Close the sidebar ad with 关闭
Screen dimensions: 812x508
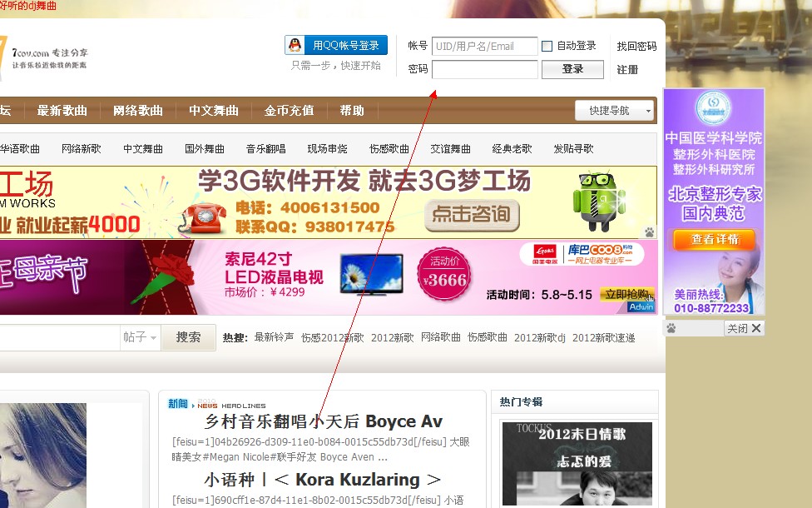[744, 328]
